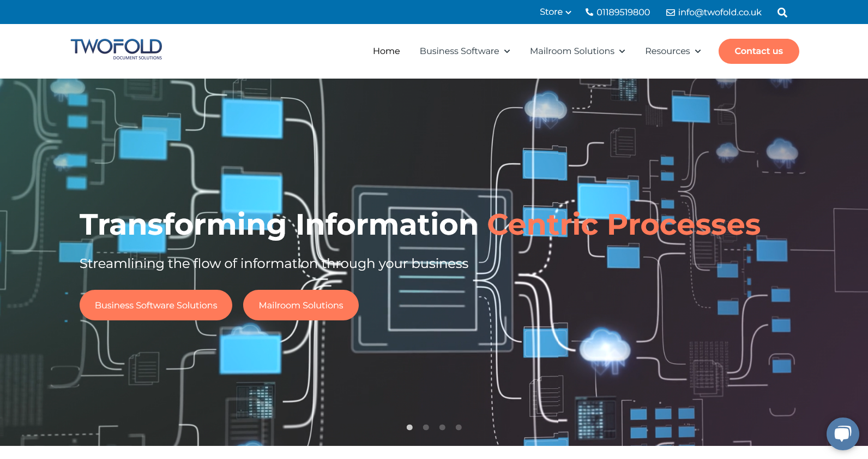Expand the Store dropdown
Screen dimensions: 868x459
click(x=555, y=12)
